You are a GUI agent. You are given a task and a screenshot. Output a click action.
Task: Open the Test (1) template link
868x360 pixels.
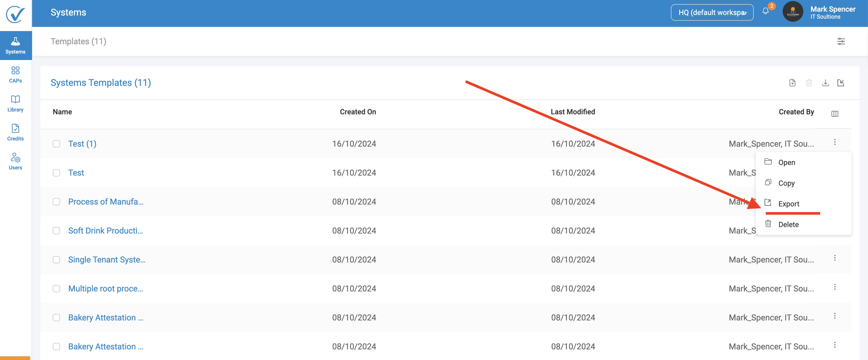click(82, 144)
